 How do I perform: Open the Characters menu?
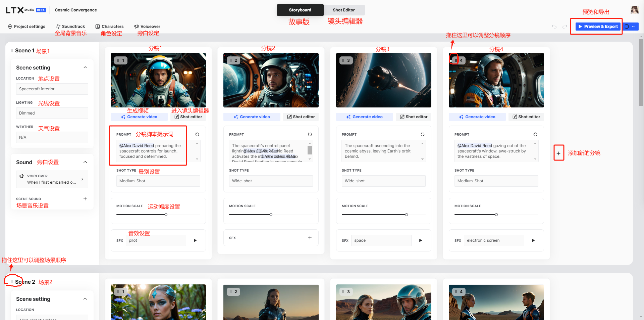(x=109, y=27)
